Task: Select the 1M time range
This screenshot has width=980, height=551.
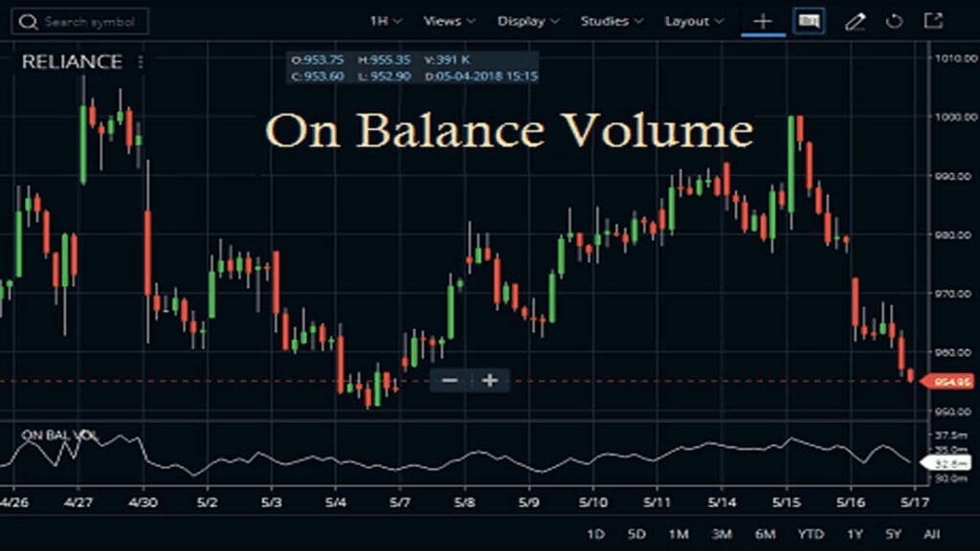Action: (x=679, y=534)
